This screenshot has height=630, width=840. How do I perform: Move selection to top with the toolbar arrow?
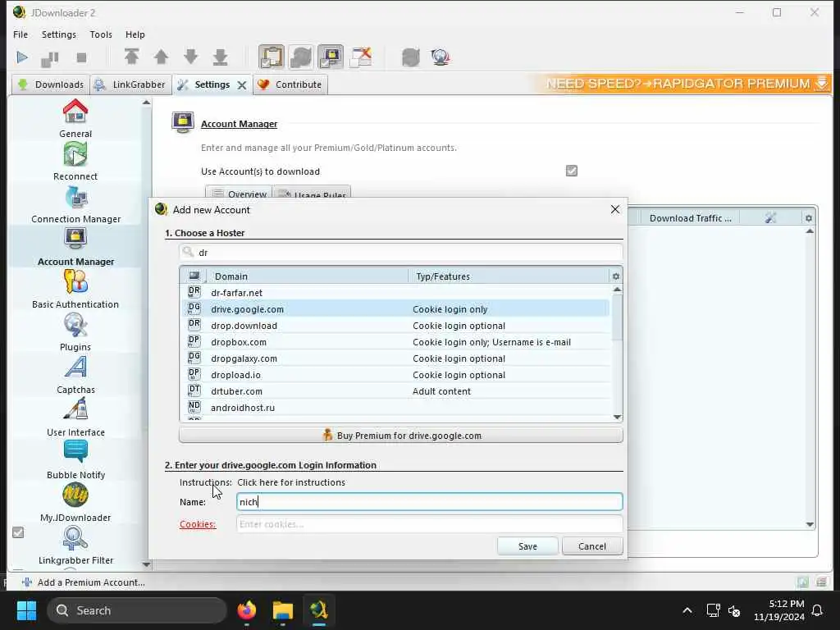click(132, 57)
